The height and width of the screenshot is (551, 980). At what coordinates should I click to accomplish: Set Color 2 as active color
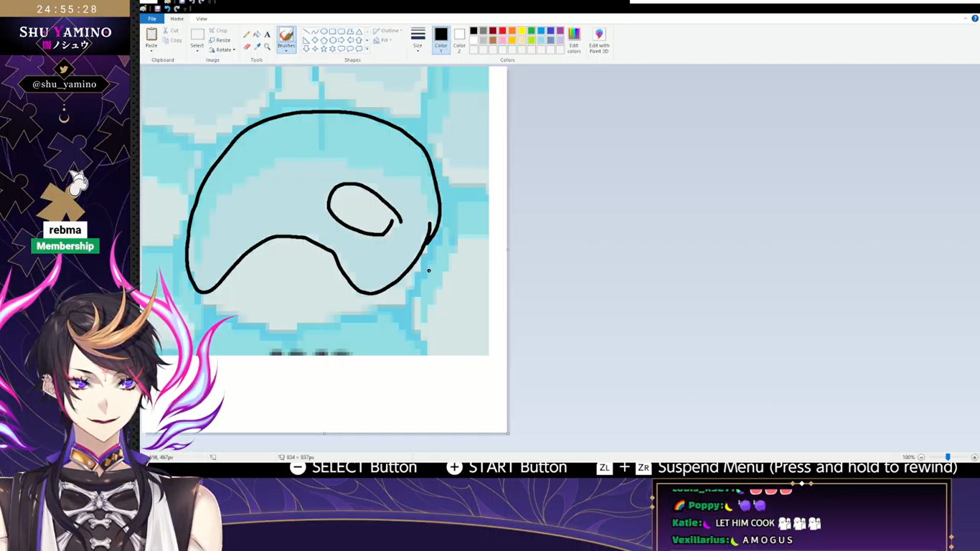[x=459, y=39]
